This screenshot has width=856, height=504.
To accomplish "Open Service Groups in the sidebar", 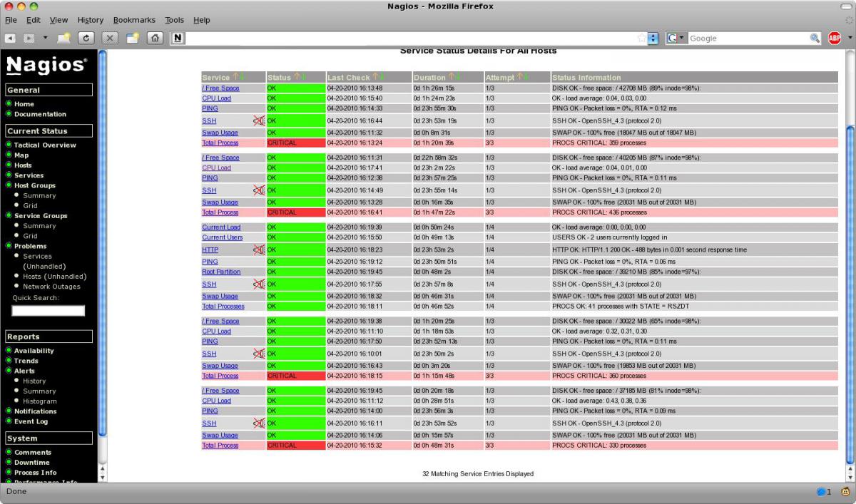I will 41,215.
